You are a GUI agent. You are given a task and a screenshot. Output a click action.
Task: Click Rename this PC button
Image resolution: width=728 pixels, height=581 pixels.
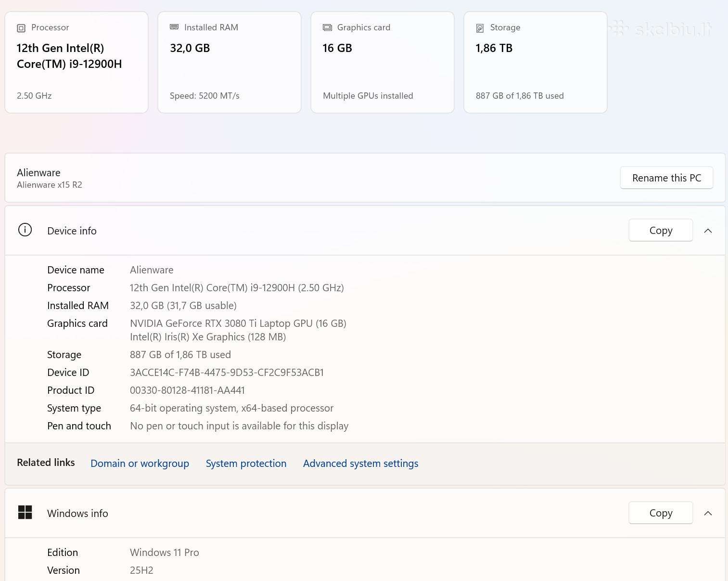click(x=666, y=178)
